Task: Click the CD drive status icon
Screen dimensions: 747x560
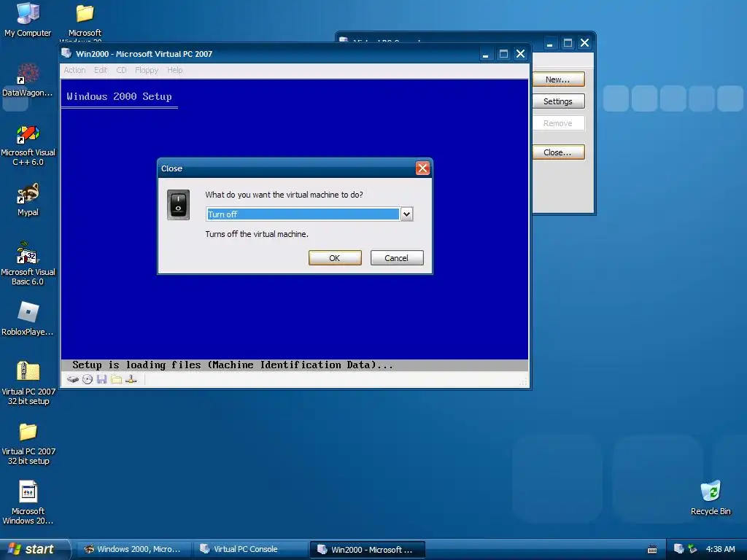Action: 88,379
